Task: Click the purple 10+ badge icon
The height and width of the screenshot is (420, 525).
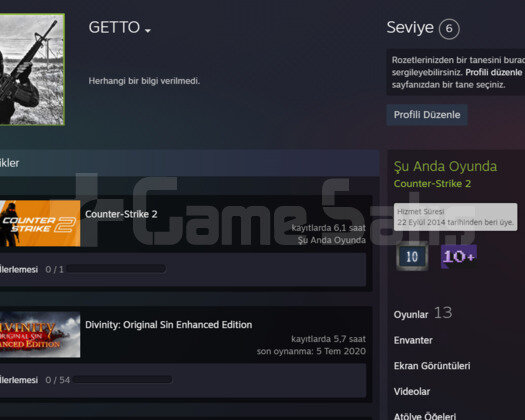Action: (458, 257)
